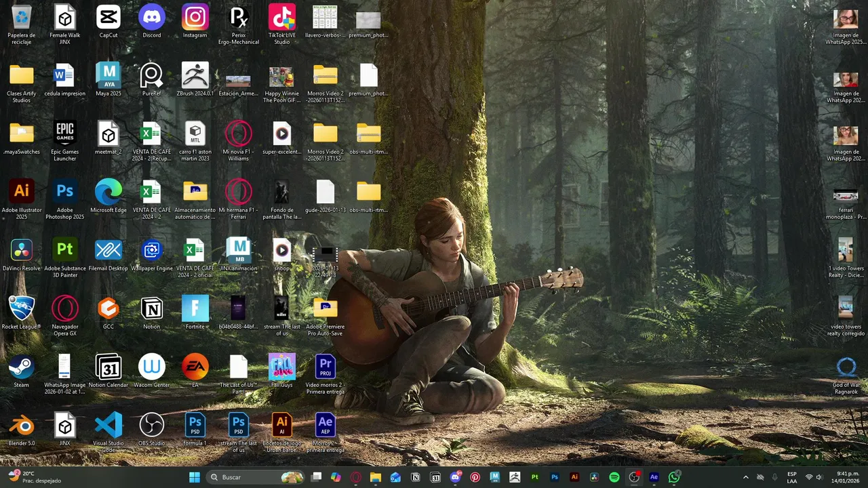Open the Filemail Desktop shortcut
Screen dimensions: 868x488
coord(108,255)
